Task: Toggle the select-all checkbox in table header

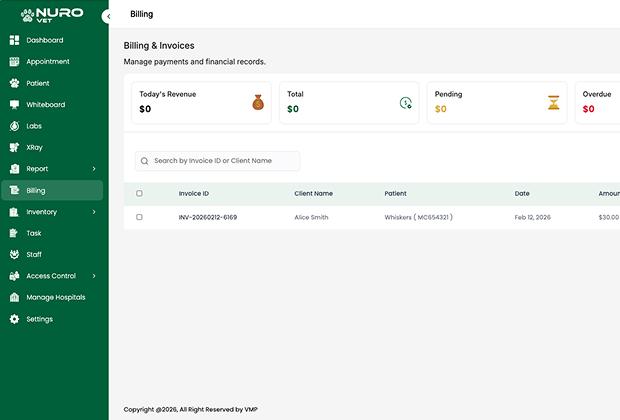Action: coord(139,193)
